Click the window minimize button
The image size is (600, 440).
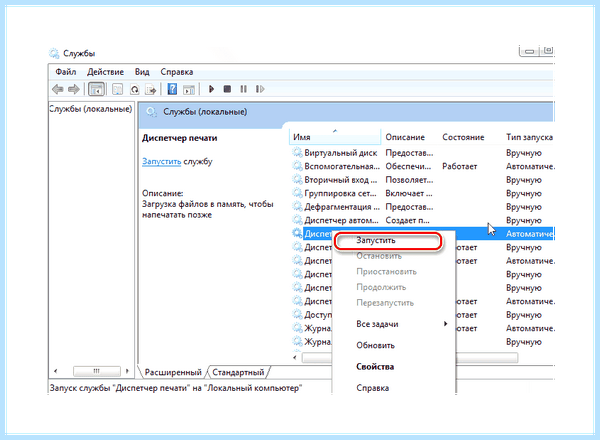point(529,51)
